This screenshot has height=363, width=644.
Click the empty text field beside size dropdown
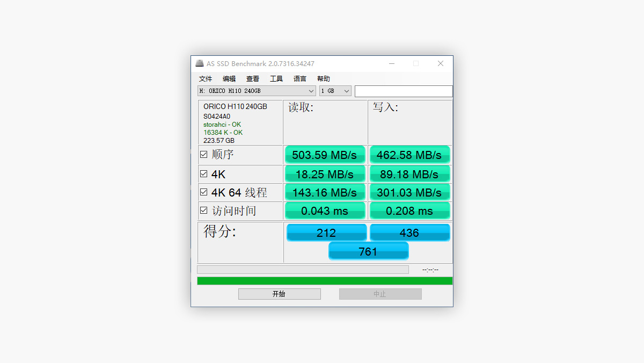(404, 91)
